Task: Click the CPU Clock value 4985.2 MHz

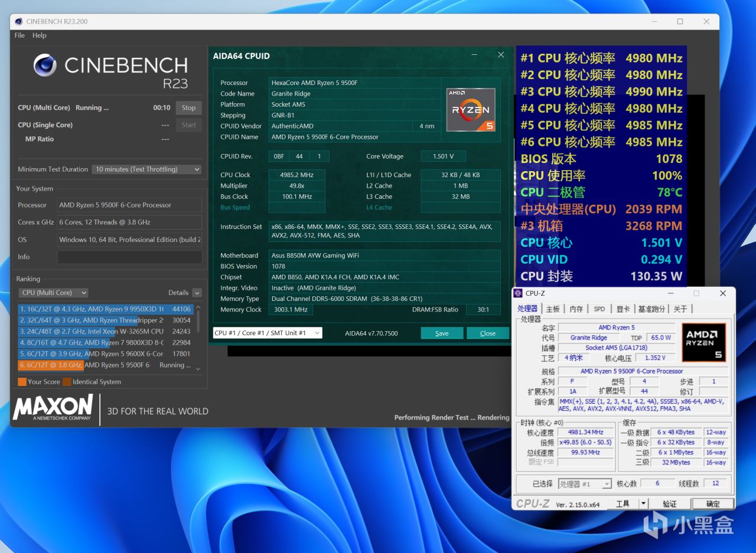Action: [297, 175]
